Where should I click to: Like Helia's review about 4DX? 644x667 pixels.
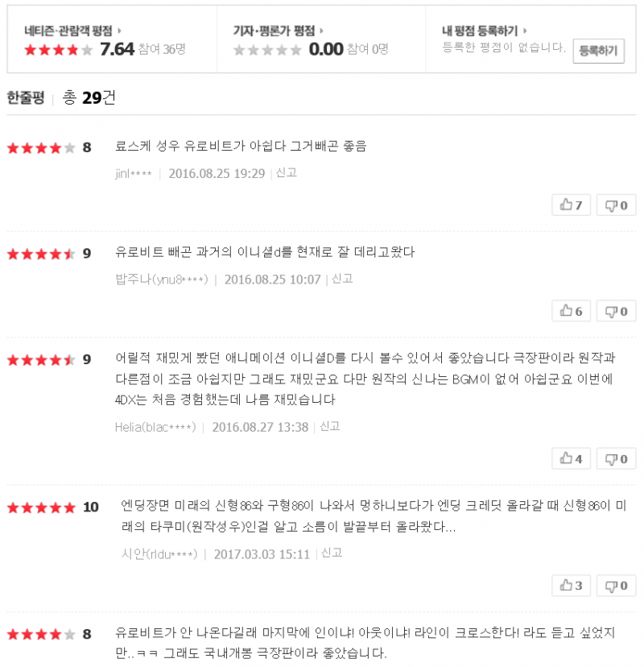[x=571, y=459]
